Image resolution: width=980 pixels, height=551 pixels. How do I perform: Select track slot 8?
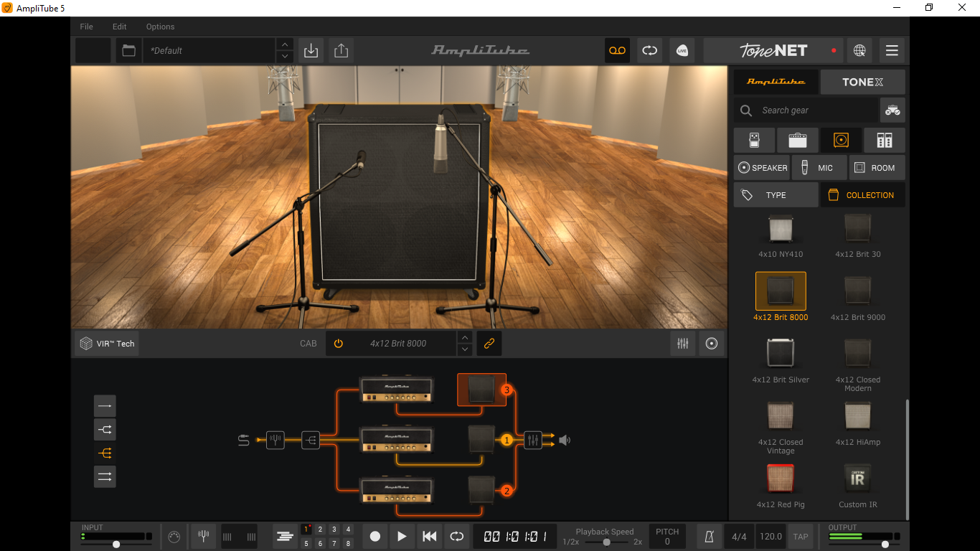tap(348, 544)
